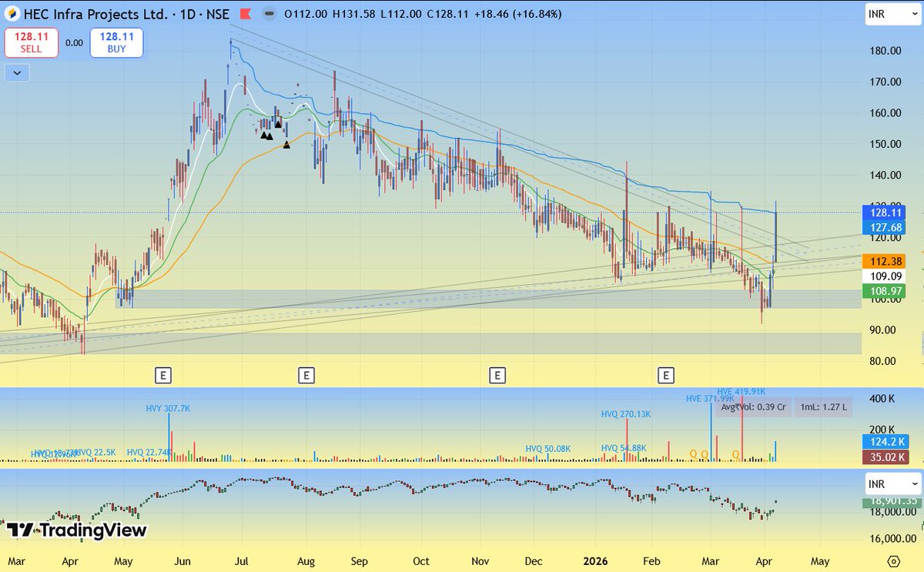Click the market status dash icon

point(269,14)
